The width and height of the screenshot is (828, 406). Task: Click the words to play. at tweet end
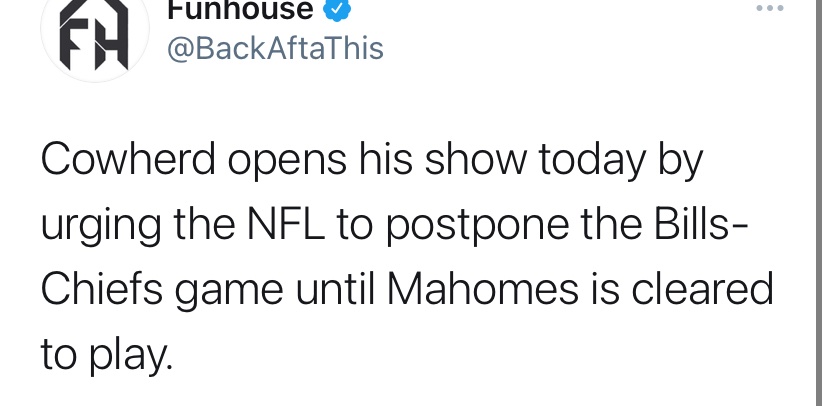(107, 356)
